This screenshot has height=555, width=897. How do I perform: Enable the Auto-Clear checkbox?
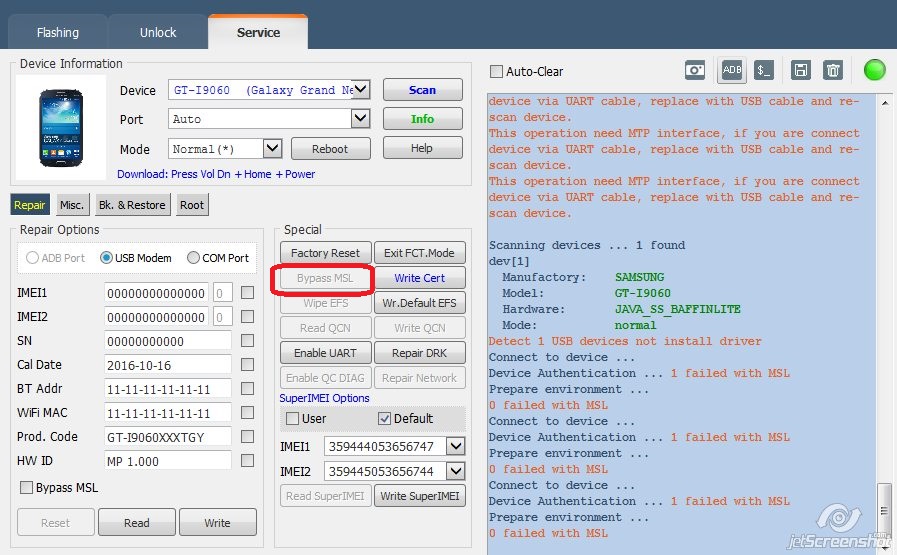(496, 72)
